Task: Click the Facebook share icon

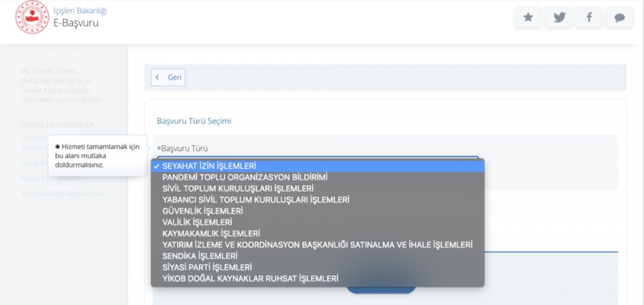Action: coord(589,18)
